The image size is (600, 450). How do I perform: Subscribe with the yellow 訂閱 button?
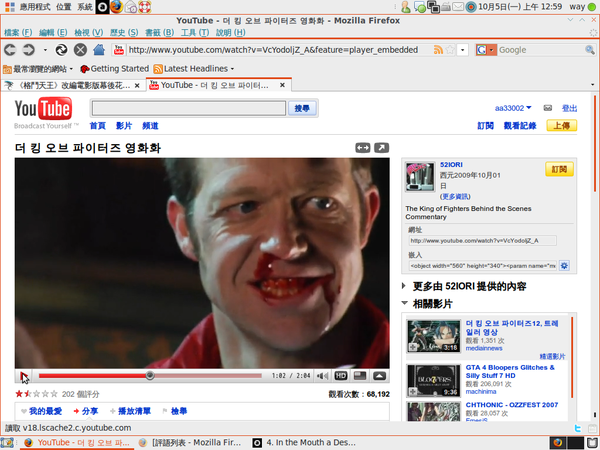click(x=559, y=169)
